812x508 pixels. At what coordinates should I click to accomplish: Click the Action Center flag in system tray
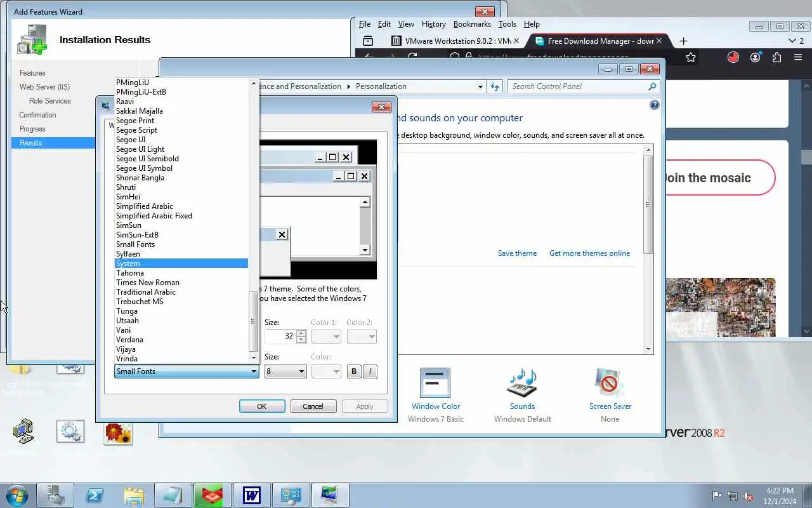(x=717, y=496)
